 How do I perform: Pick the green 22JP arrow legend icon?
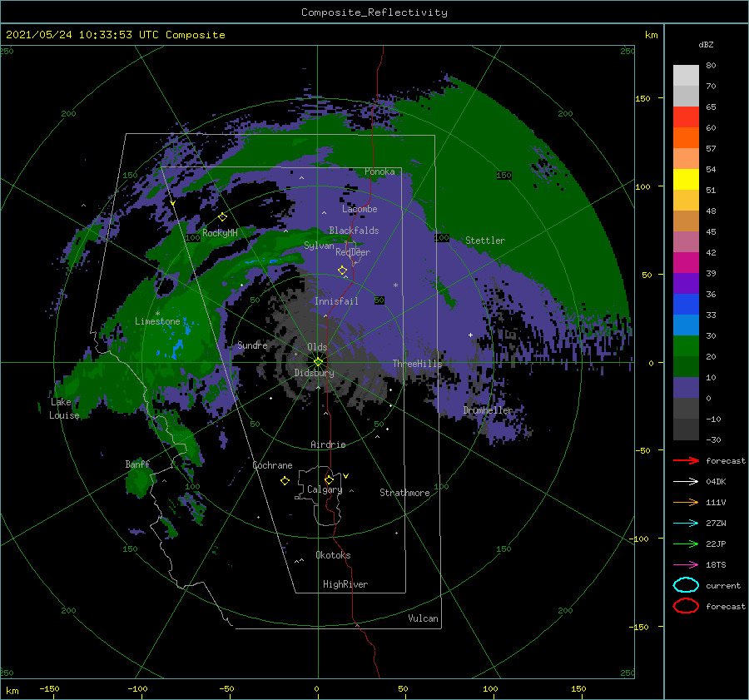tap(686, 544)
